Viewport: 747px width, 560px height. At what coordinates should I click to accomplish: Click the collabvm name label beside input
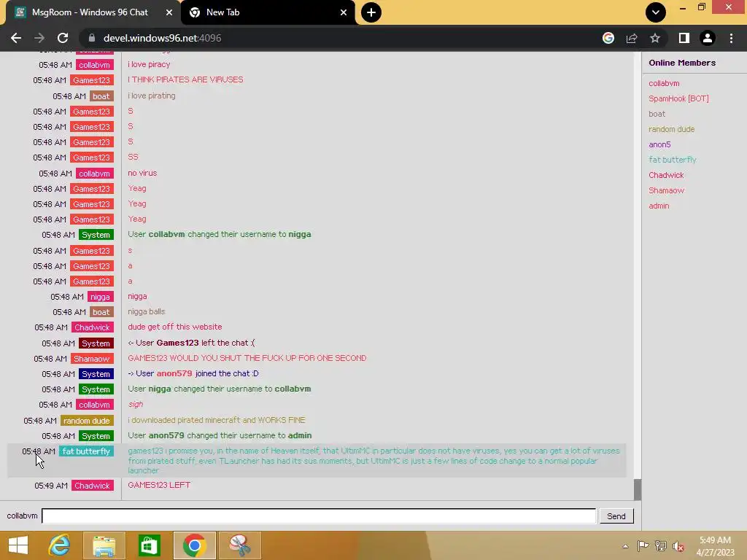22,516
